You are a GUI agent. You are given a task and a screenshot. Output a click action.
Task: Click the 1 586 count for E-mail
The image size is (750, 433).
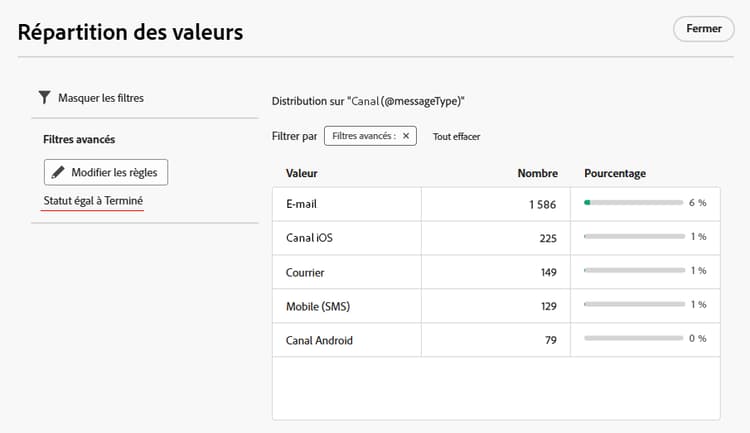[543, 203]
